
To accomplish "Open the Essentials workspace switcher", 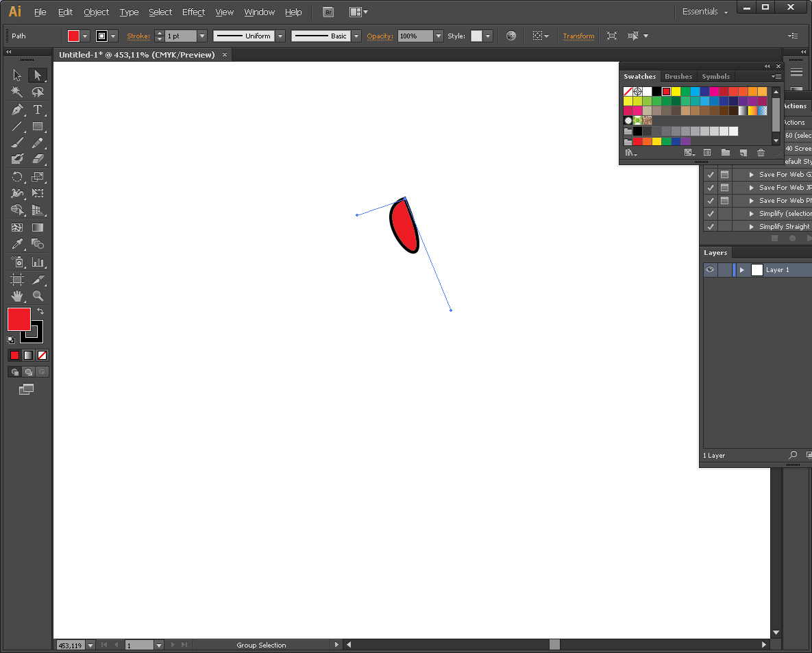I will click(x=705, y=12).
